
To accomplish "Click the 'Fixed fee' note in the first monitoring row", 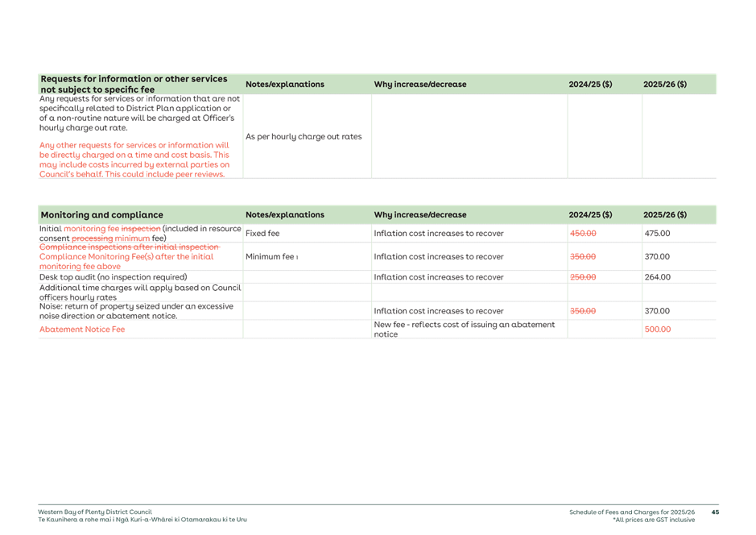I will (x=263, y=234).
